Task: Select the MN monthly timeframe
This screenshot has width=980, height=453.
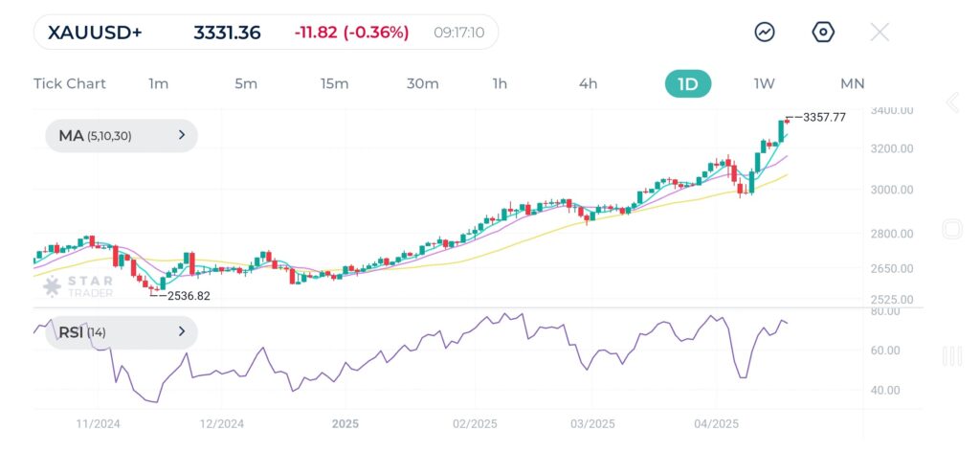Action: click(852, 83)
